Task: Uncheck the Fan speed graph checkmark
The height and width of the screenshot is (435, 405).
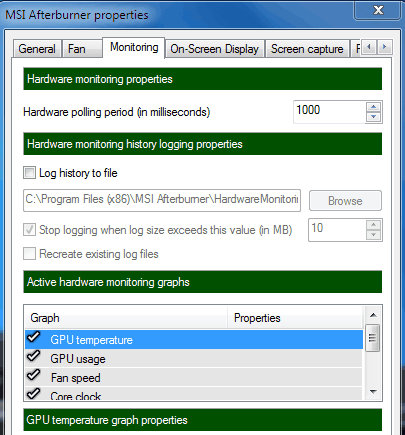Action: (x=33, y=375)
